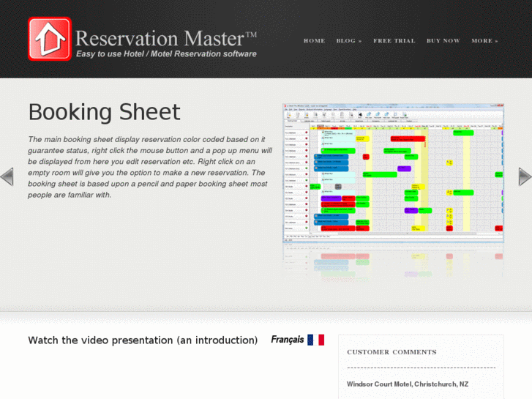Select BUY NOW in the navigation
Screen dimensions: 532x399
pyautogui.click(x=443, y=41)
